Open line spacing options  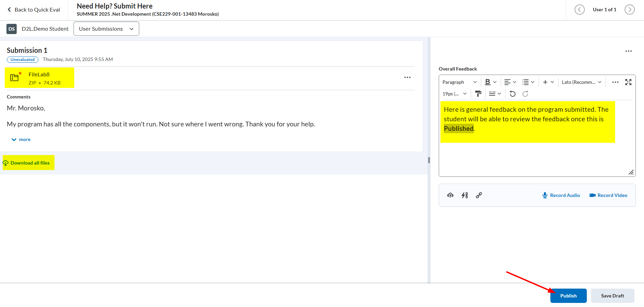[x=495, y=94]
